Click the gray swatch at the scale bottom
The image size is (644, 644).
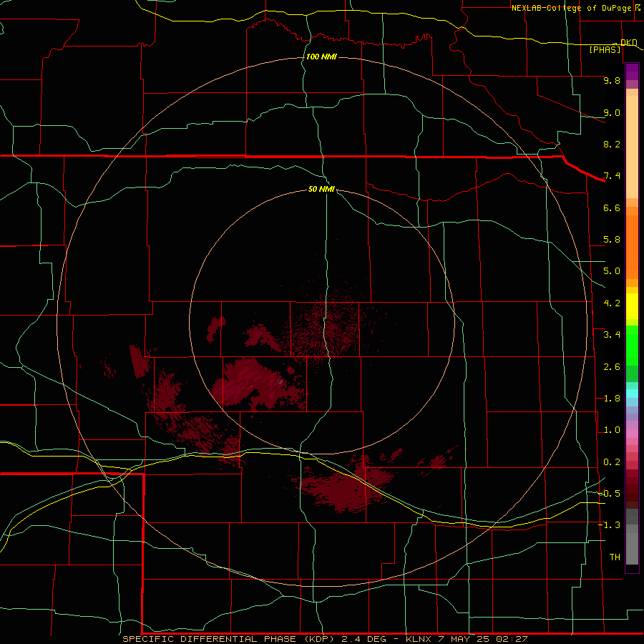click(x=632, y=548)
